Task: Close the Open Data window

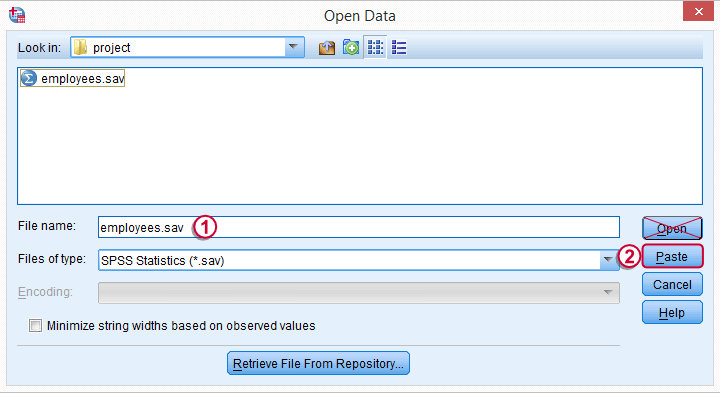Action: [x=698, y=11]
